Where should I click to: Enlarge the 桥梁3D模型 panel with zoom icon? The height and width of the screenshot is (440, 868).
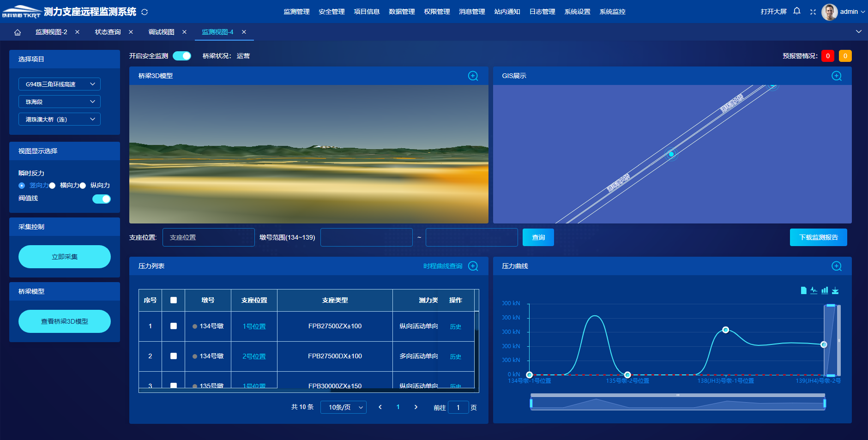[x=473, y=76]
